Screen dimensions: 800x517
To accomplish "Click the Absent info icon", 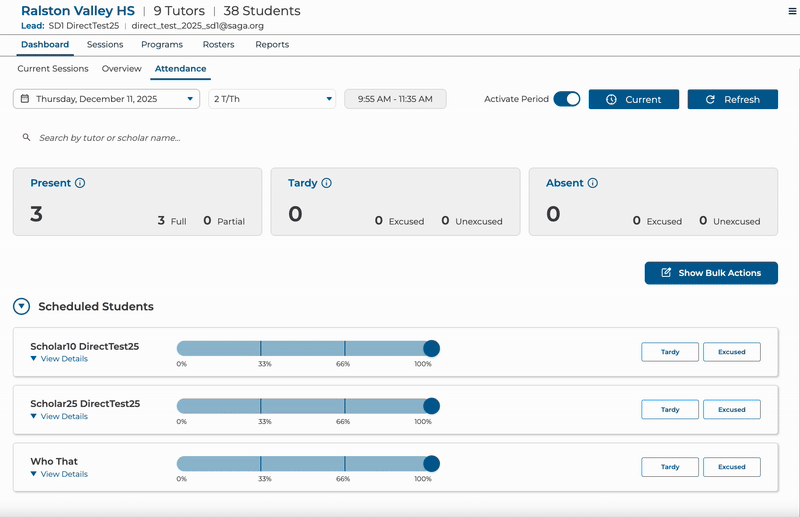I will tap(592, 183).
